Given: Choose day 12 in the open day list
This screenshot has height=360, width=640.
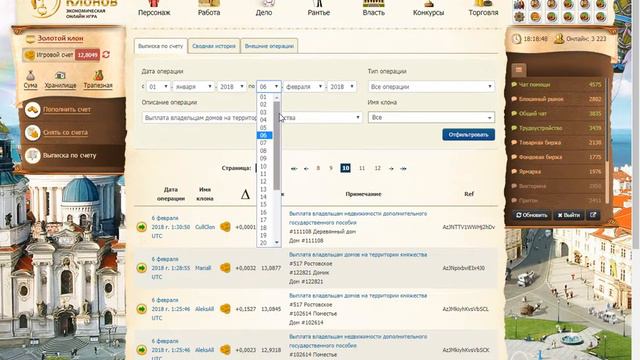Looking at the screenshot, I should coord(264,182).
